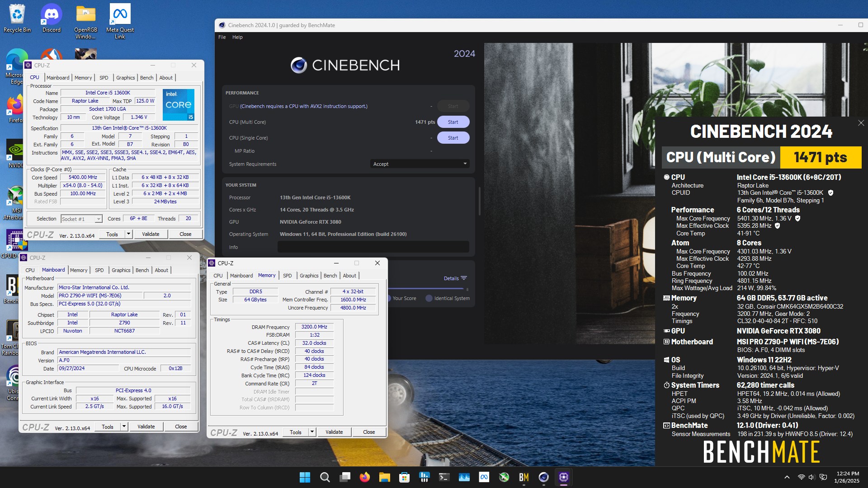The height and width of the screenshot is (488, 868).
Task: Click the ranking progress bar under Details
Action: pos(426,288)
